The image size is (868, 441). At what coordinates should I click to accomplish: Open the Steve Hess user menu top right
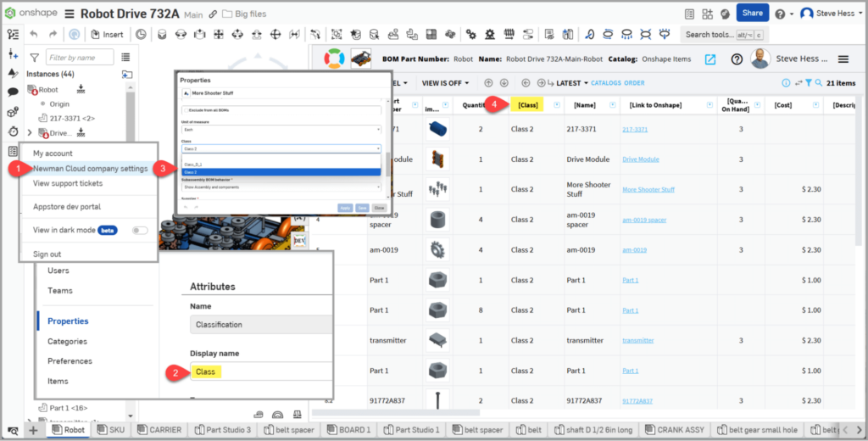pos(832,14)
